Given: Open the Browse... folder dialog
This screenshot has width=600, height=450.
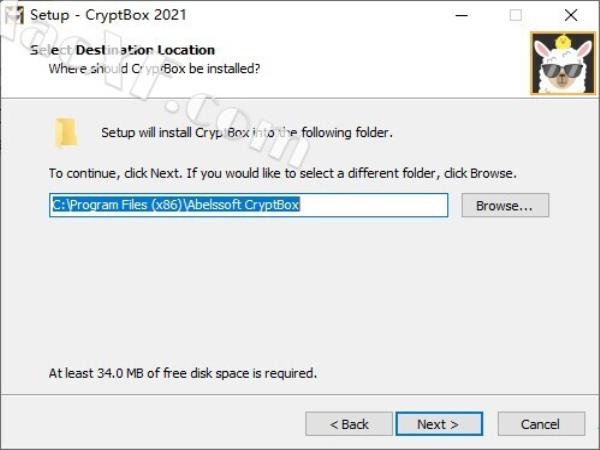Looking at the screenshot, I should point(505,205).
